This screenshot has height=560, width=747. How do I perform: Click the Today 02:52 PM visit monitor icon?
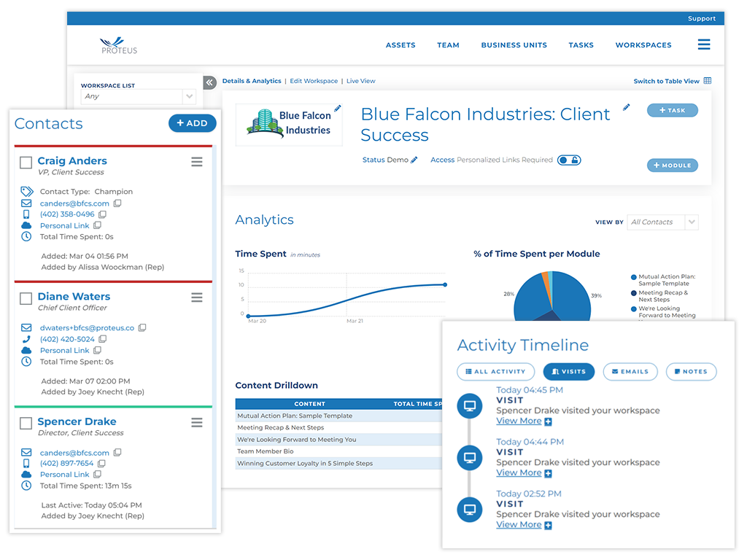click(470, 510)
